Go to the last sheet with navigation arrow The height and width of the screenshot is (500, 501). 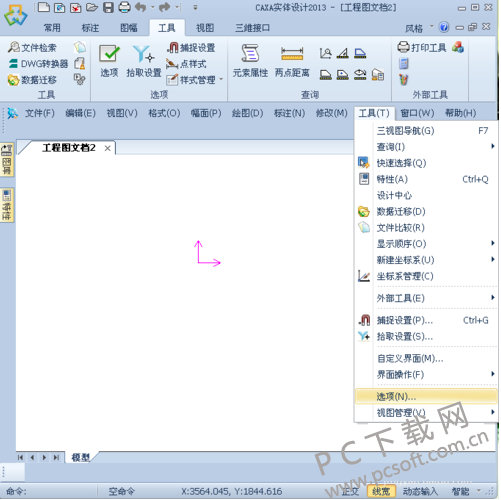56,457
